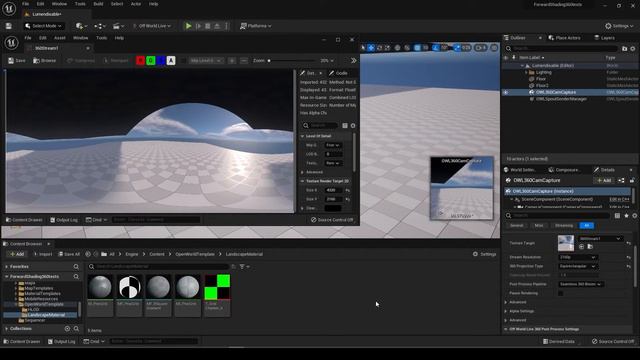The image size is (640, 360).
Task: Click Source Control Off in texture editor
Action: [x=332, y=220]
